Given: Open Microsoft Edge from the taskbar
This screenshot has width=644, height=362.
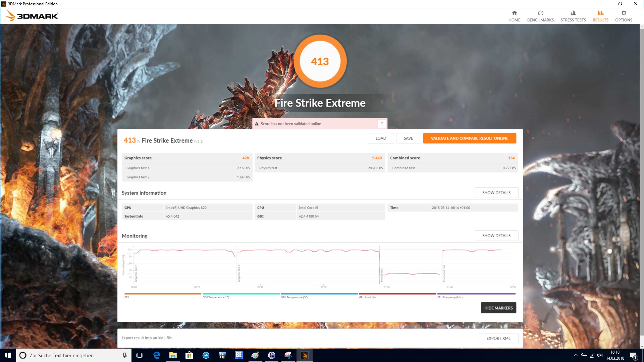Looking at the screenshot, I should click(157, 355).
